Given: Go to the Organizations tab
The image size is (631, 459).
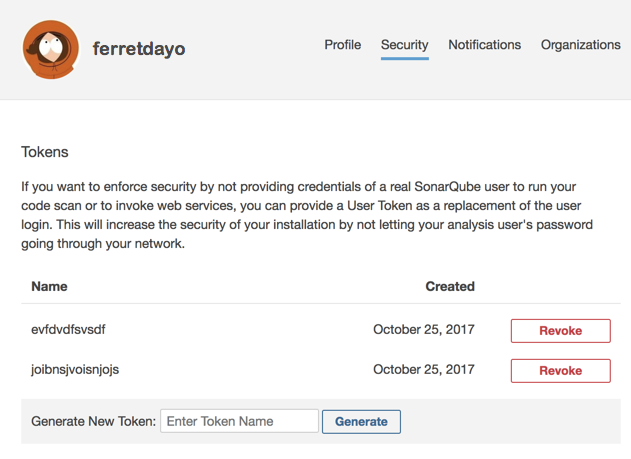Looking at the screenshot, I should tap(580, 45).
